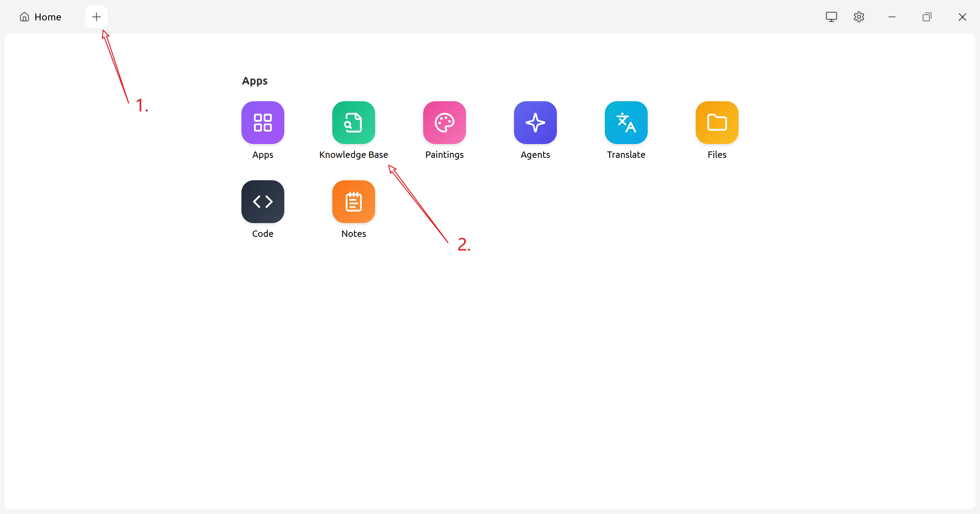
Task: Click the Translate text label
Action: pyautogui.click(x=626, y=155)
